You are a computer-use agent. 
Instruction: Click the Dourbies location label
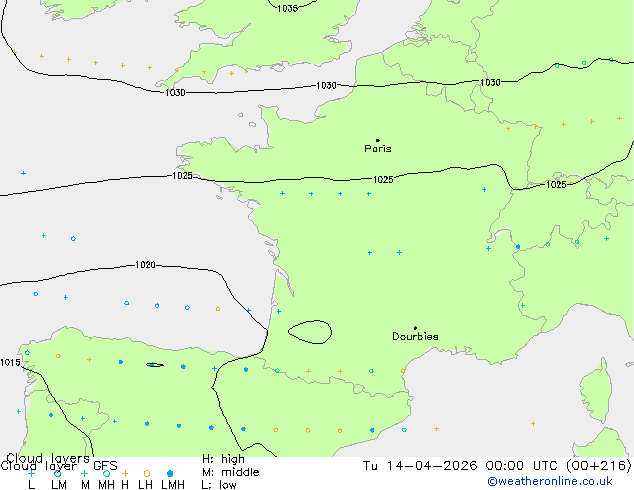[x=415, y=336]
